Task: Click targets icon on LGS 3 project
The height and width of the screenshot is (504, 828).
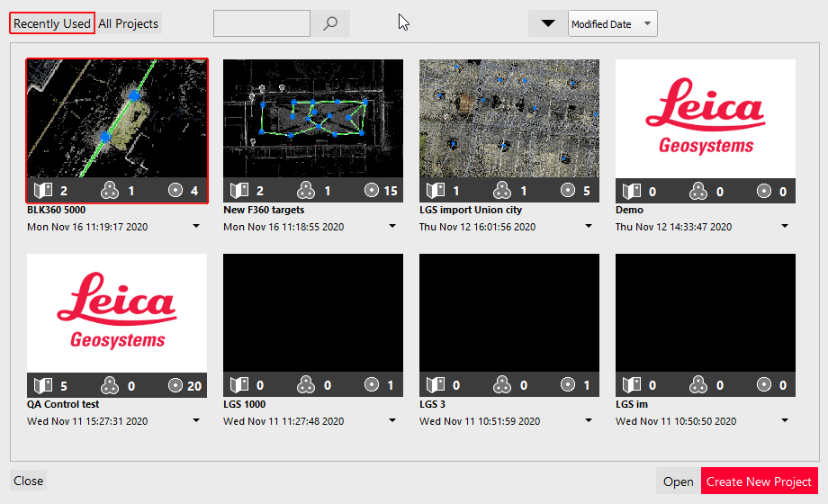Action: click(x=568, y=385)
